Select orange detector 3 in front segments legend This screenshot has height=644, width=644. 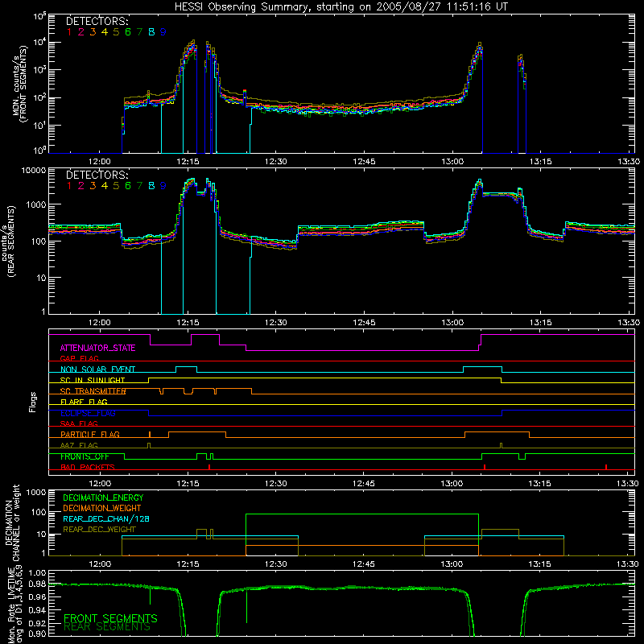point(93,32)
